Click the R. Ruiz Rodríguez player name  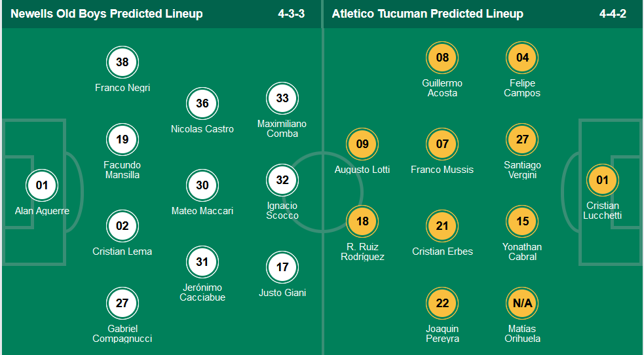coord(362,252)
